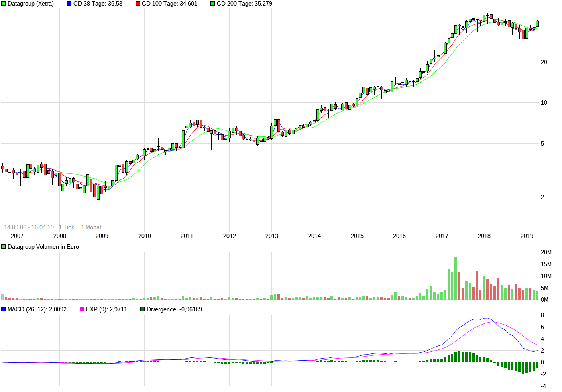Image resolution: width=562 pixels, height=392 pixels.
Task: Click the 'Datagroup Volumen in Euro' title text
Action: tap(43, 247)
